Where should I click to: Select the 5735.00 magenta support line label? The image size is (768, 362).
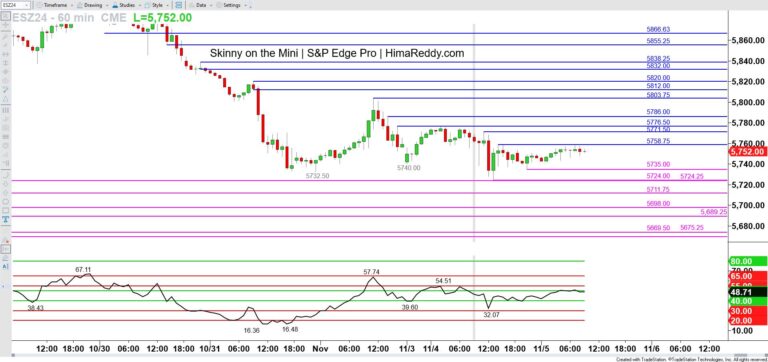coord(658,165)
